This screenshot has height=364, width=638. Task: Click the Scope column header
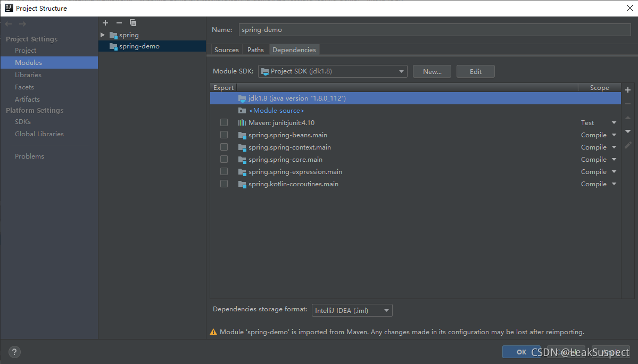tap(599, 87)
